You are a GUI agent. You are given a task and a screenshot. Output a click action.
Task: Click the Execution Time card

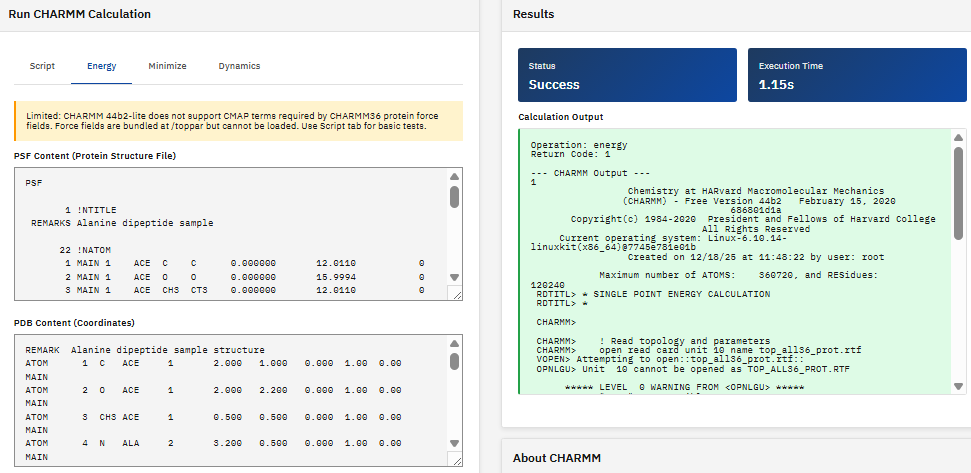tap(857, 76)
